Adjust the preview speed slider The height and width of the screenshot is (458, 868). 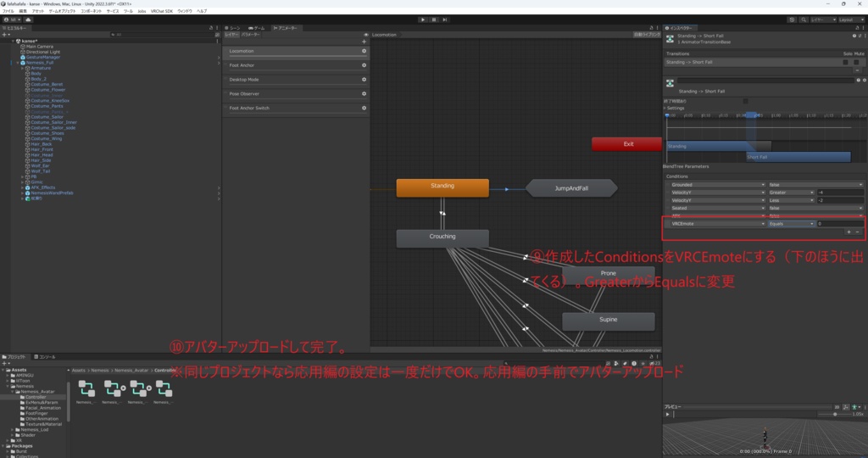click(x=835, y=414)
